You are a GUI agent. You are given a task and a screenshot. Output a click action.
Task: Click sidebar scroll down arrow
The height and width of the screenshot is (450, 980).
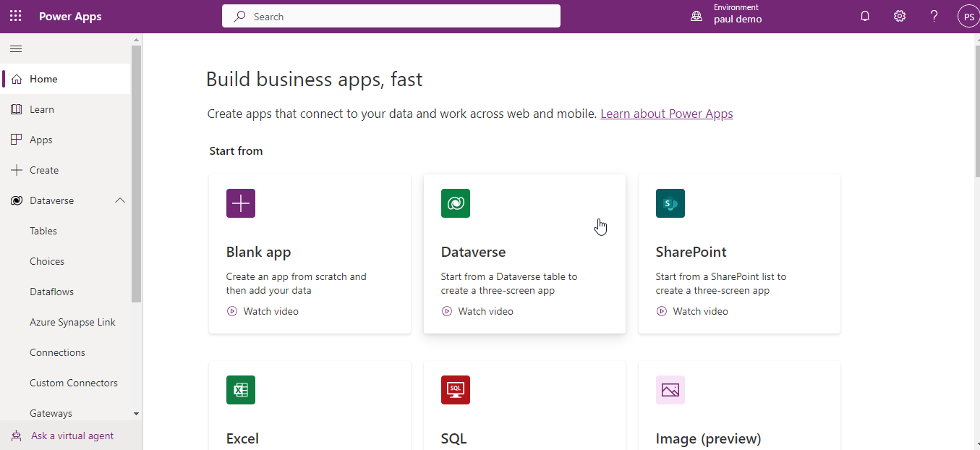coord(137,413)
